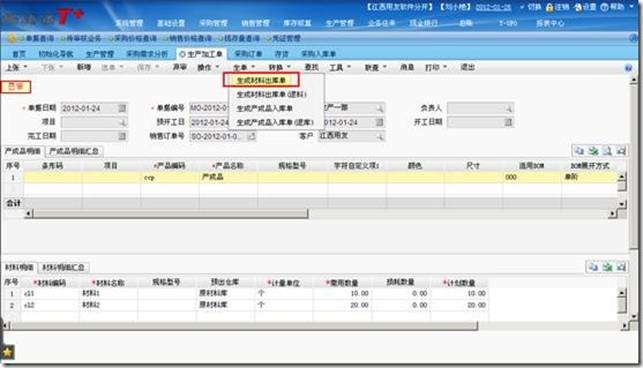This screenshot has width=643, height=368.
Task: Click search icon in 负责人 field
Action: 508,109
